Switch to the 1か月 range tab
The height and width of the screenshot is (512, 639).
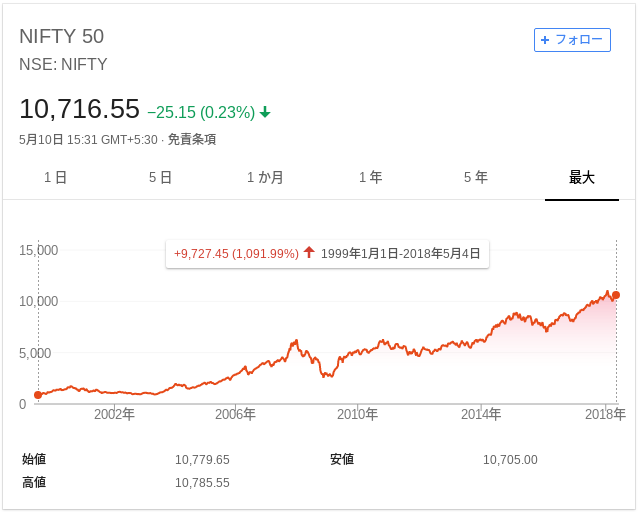[x=265, y=177]
